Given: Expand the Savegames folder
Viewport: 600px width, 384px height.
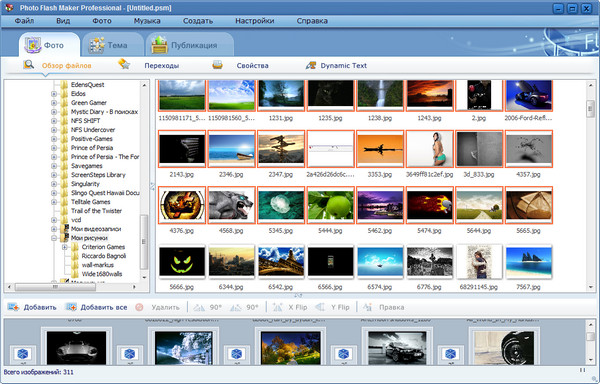Looking at the screenshot, I should [x=54, y=166].
